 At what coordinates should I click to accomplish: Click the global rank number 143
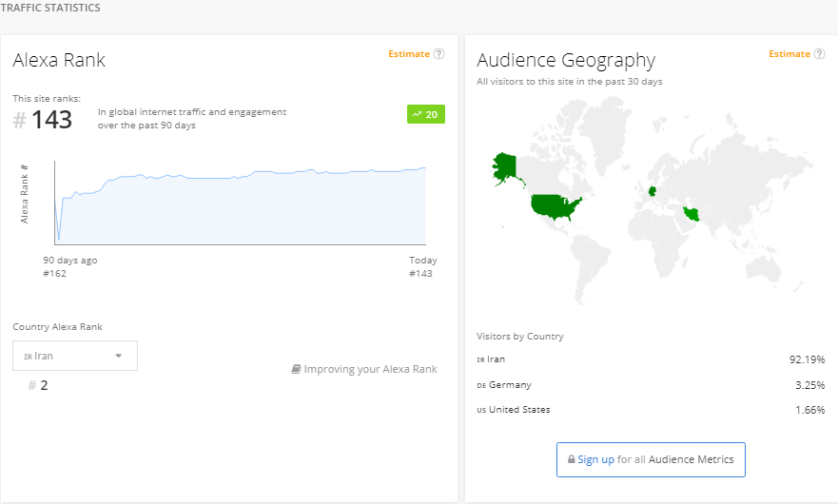[x=51, y=120]
